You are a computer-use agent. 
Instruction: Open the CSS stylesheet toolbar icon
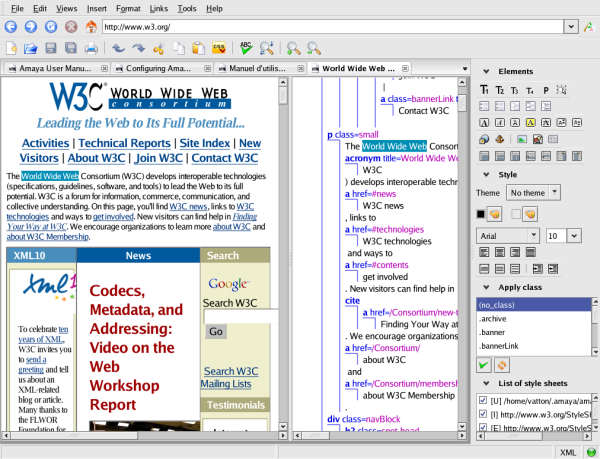216,47
